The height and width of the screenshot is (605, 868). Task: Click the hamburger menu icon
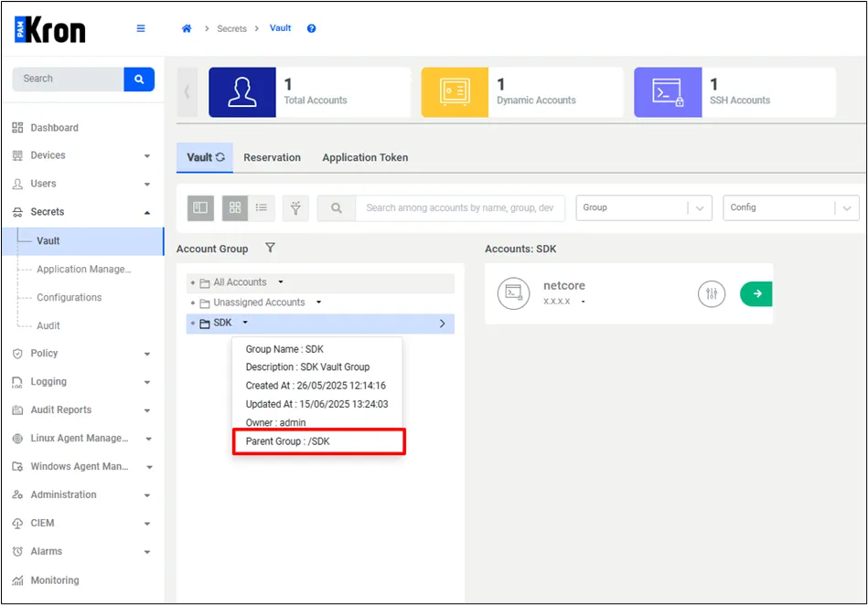tap(141, 28)
